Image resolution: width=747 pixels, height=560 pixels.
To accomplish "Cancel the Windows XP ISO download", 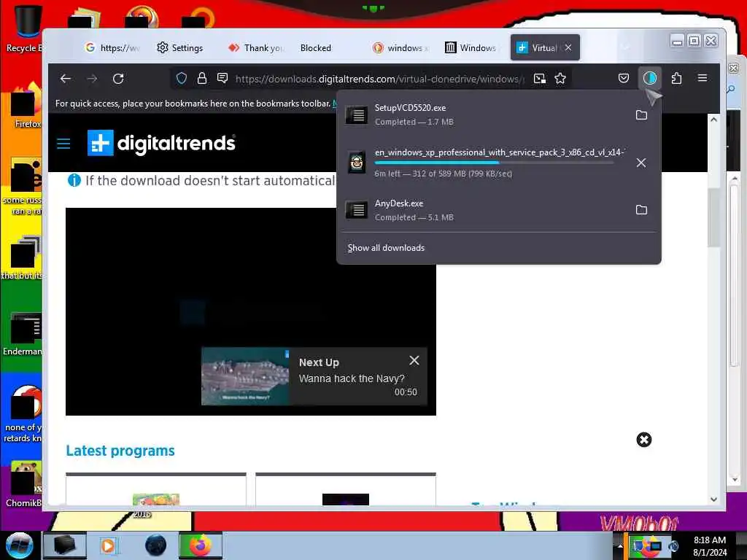I will point(641,163).
